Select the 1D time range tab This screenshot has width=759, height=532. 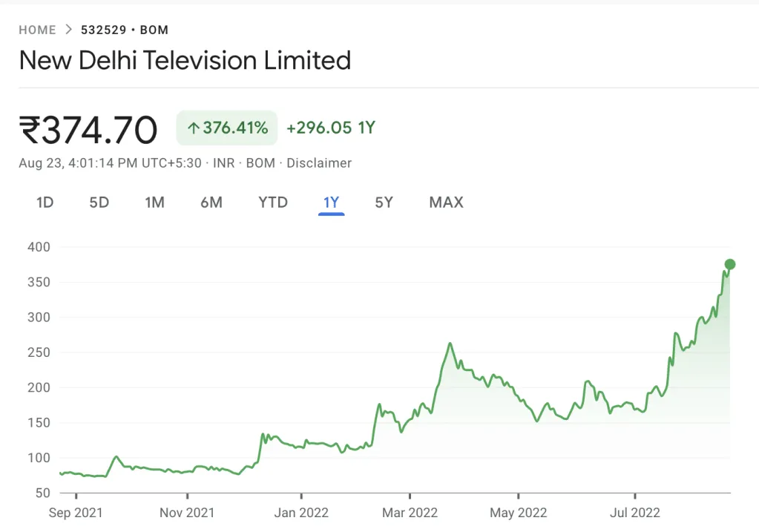coord(45,203)
